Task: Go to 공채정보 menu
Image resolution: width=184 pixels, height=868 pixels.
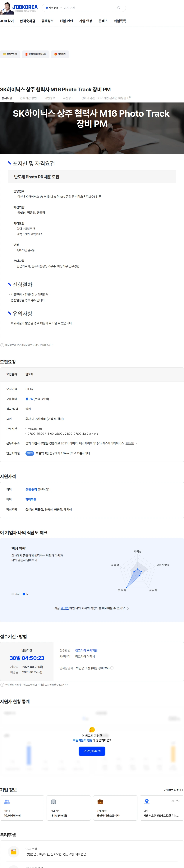Action: click(47, 21)
